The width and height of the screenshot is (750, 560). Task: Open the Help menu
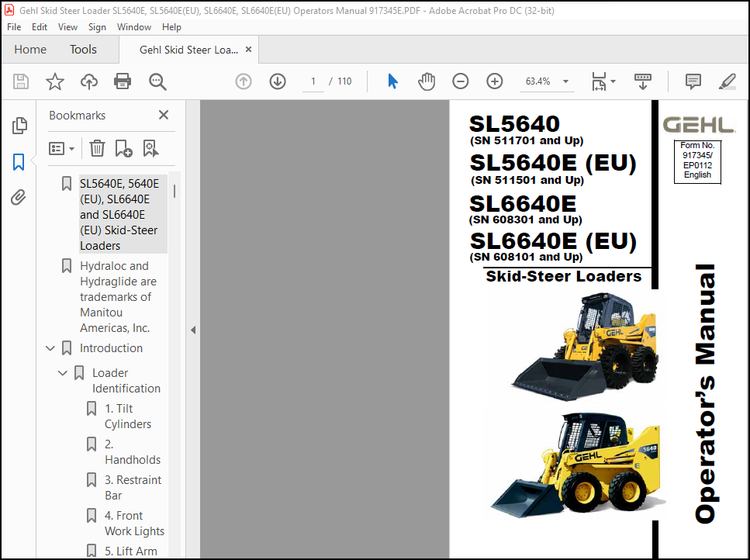point(171,27)
